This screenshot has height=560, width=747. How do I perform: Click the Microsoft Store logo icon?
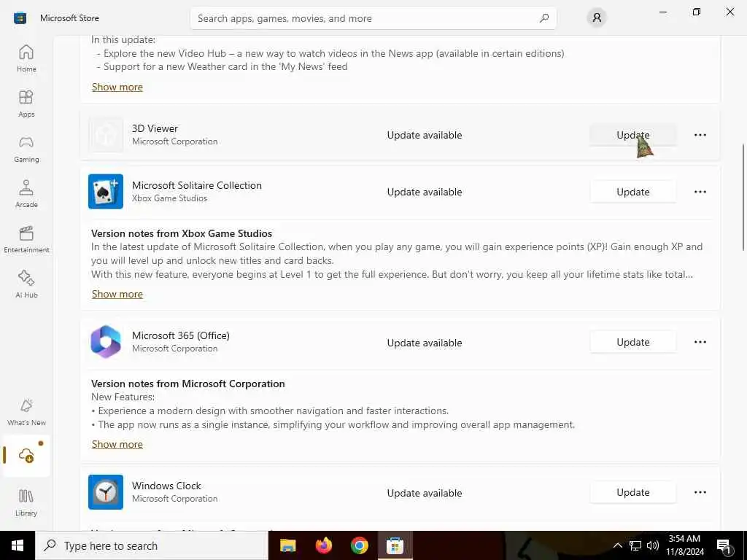20,18
